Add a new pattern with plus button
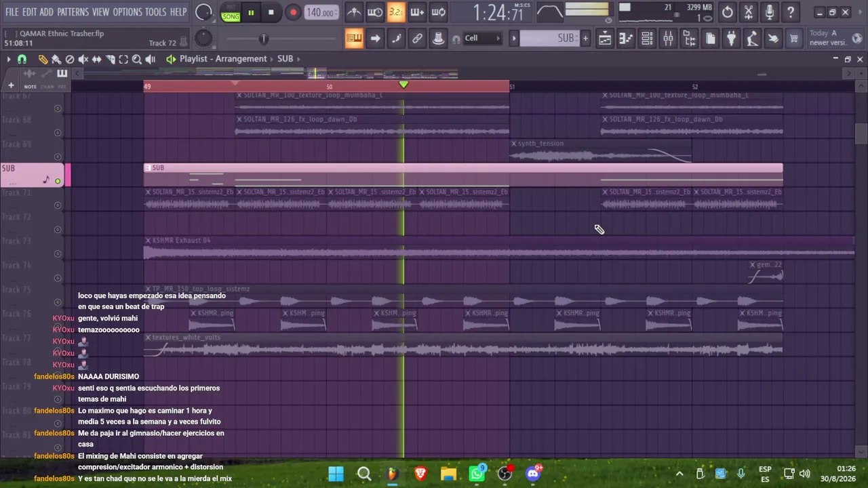868x488 pixels. click(x=585, y=39)
